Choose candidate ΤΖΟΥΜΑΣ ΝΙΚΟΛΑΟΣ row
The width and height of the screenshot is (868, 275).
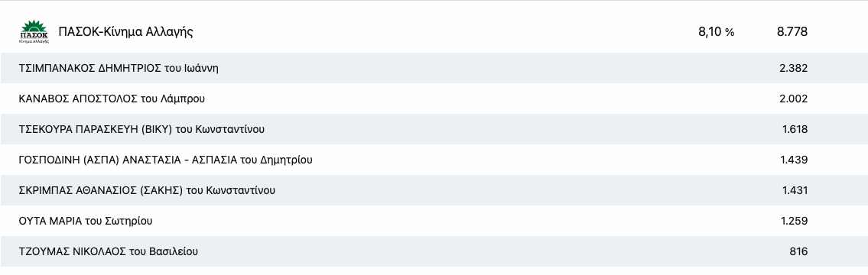[x=434, y=251]
